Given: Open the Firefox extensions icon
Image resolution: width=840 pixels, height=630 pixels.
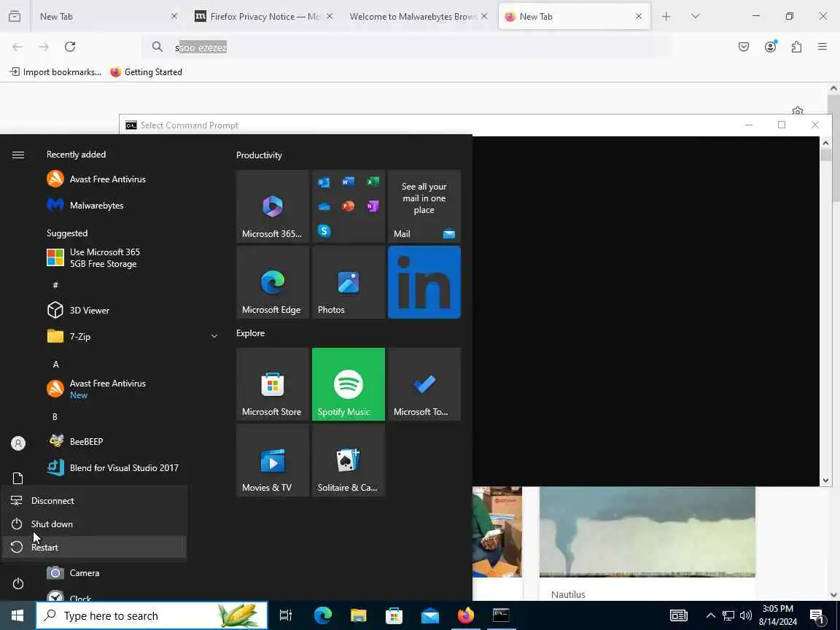Looking at the screenshot, I should click(796, 47).
